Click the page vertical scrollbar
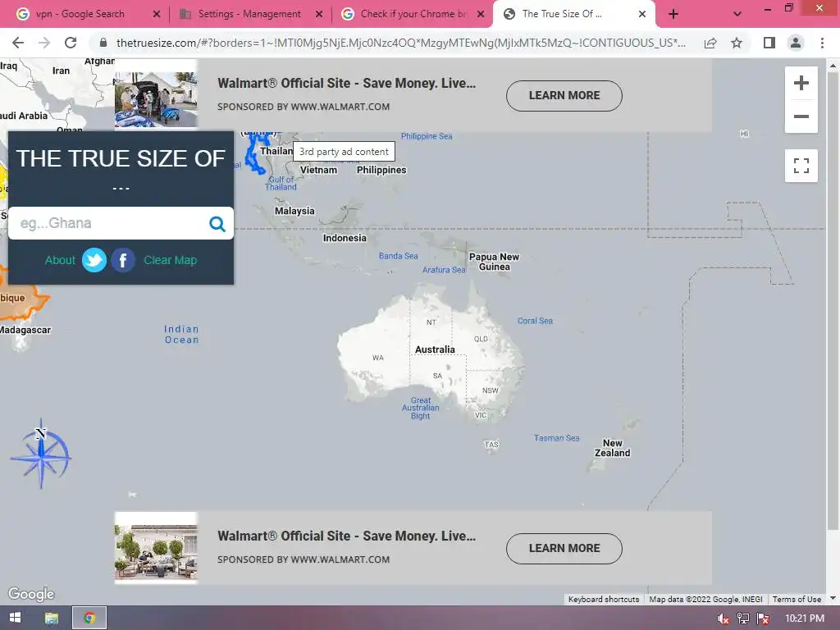Viewport: 840px width, 630px height. click(833, 300)
